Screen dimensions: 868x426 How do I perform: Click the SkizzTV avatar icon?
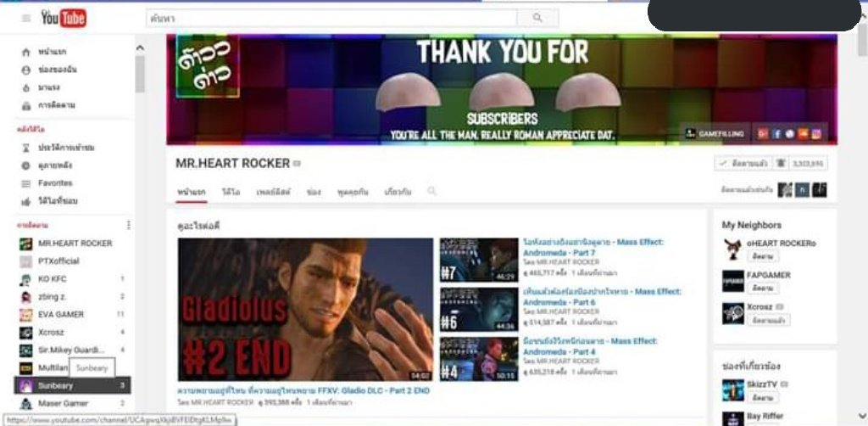733,390
